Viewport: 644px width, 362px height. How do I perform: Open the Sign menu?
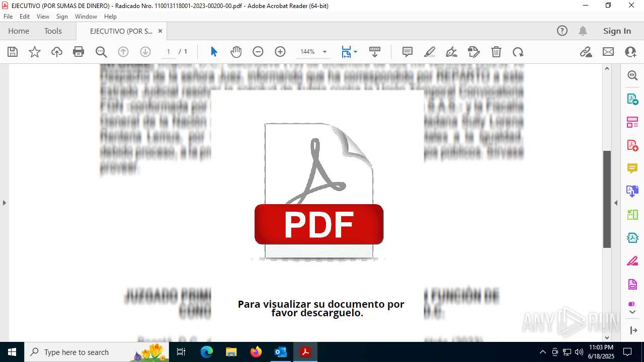[62, 17]
